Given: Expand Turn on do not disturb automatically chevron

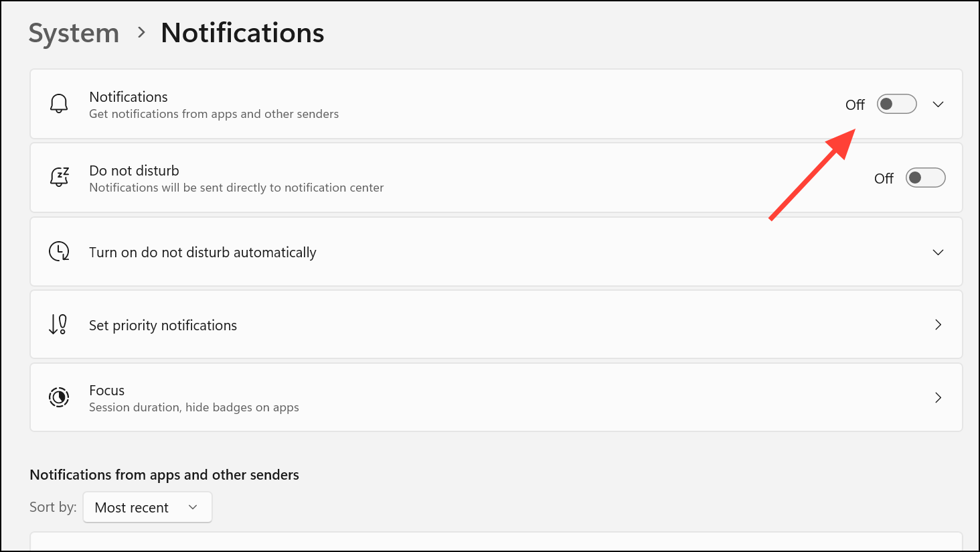Looking at the screenshot, I should tap(938, 253).
